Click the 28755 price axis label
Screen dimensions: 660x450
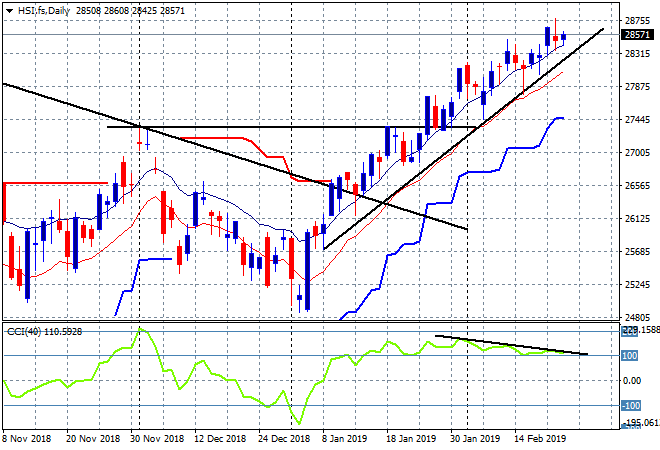coord(637,21)
